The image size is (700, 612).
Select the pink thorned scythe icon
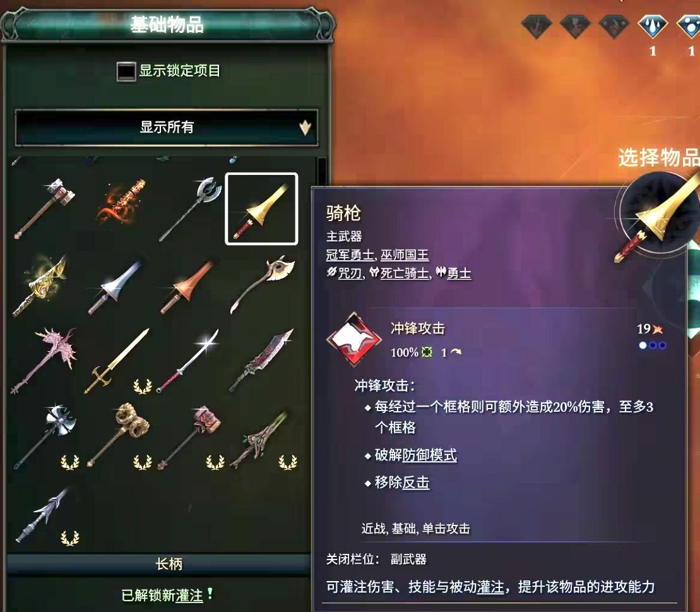pos(44,361)
